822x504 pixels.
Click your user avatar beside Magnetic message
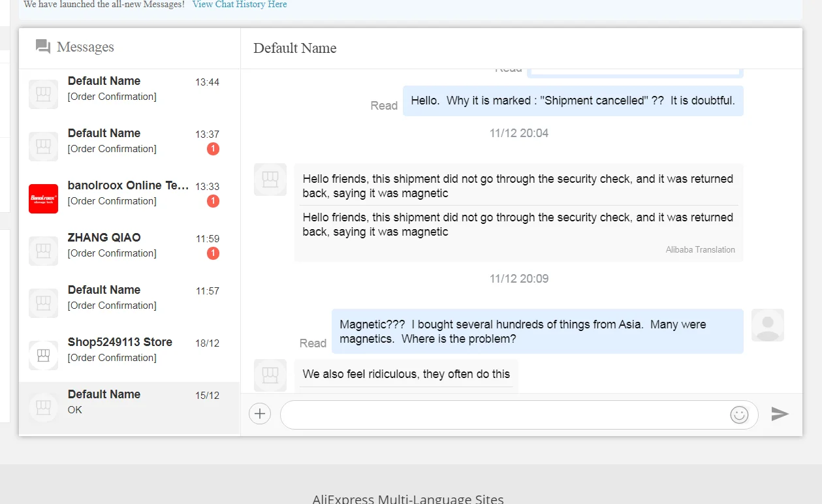(x=768, y=325)
